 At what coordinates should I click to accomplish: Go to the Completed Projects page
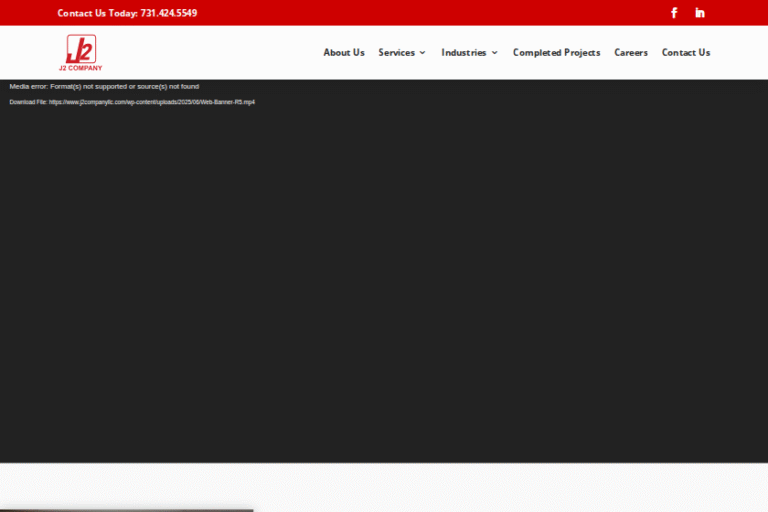click(x=556, y=53)
